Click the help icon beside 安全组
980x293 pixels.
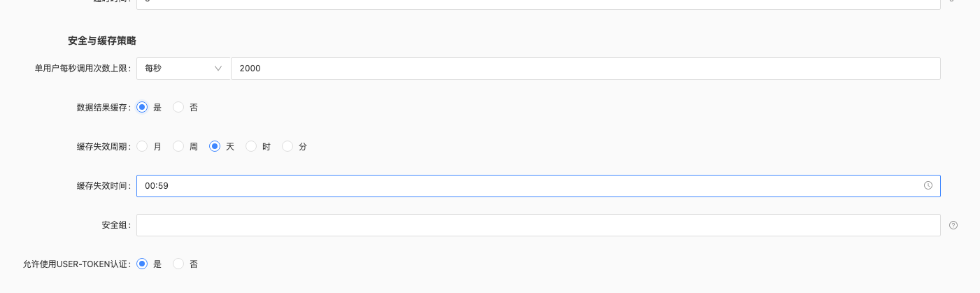click(x=953, y=225)
